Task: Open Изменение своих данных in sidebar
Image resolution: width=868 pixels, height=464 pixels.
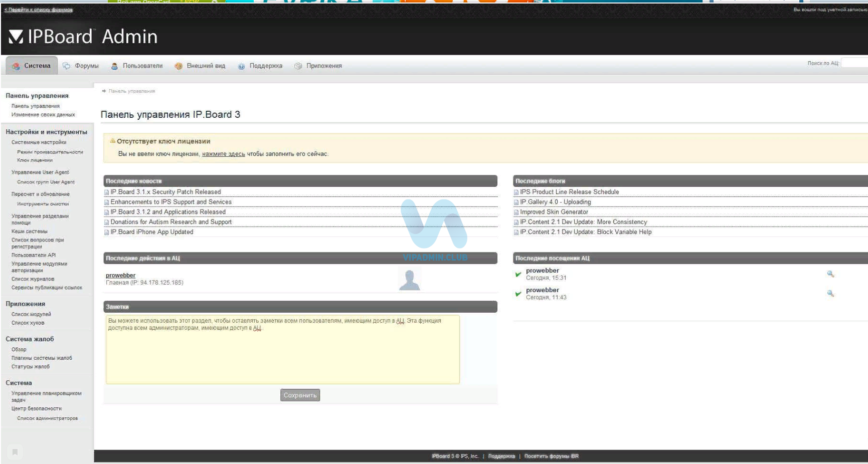Action: point(43,115)
